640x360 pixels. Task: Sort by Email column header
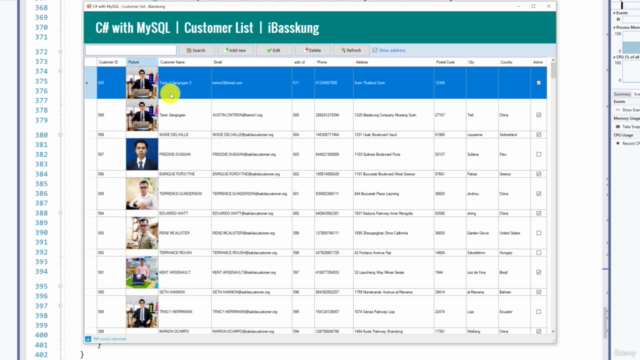[251, 62]
